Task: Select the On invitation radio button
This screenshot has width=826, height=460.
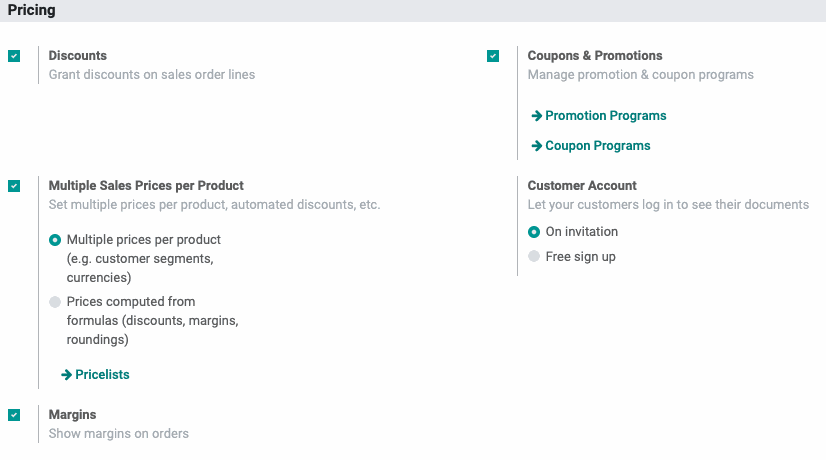Action: tap(534, 232)
